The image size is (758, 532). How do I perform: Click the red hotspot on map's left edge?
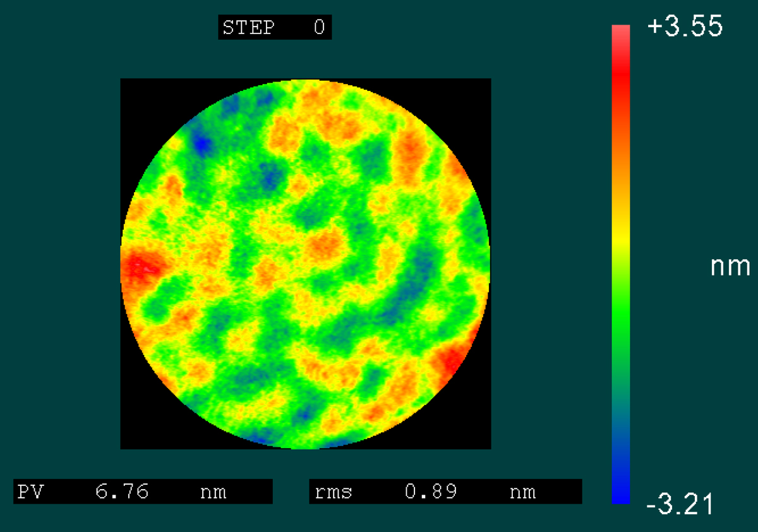pos(139,269)
